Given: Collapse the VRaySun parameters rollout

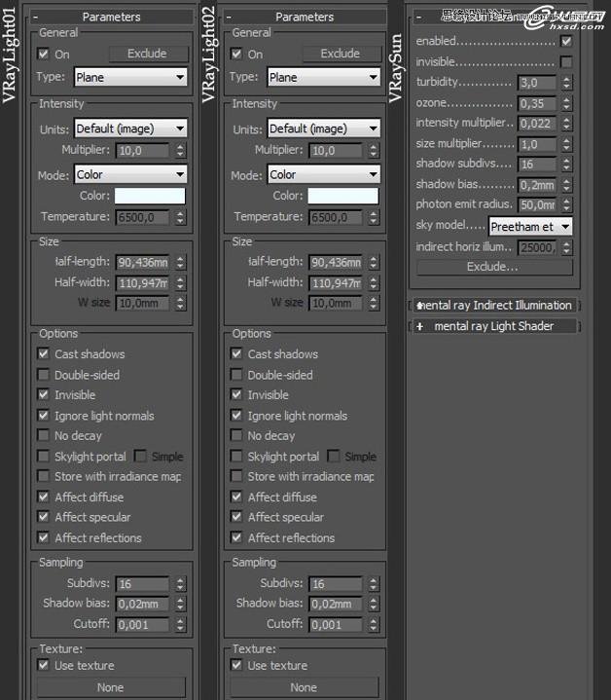Looking at the screenshot, I should tap(494, 17).
